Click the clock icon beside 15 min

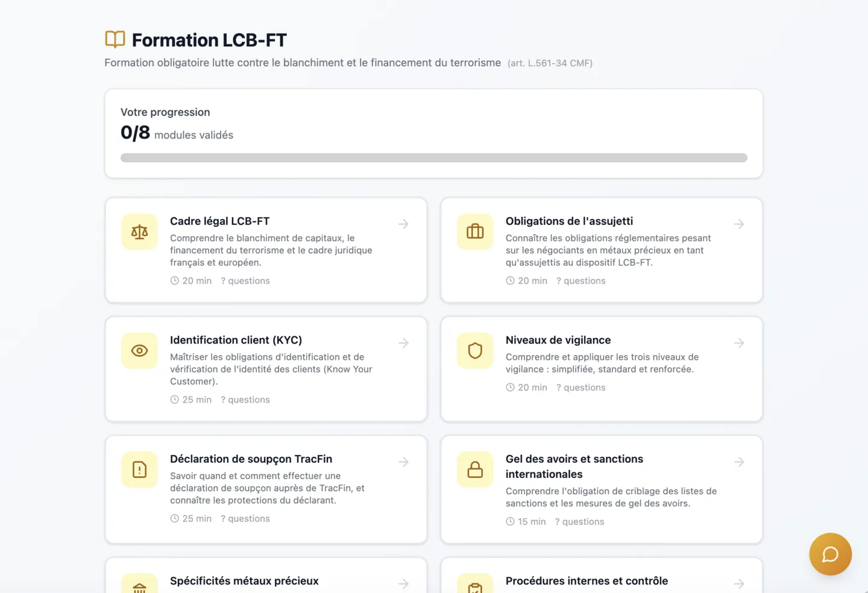tap(510, 522)
